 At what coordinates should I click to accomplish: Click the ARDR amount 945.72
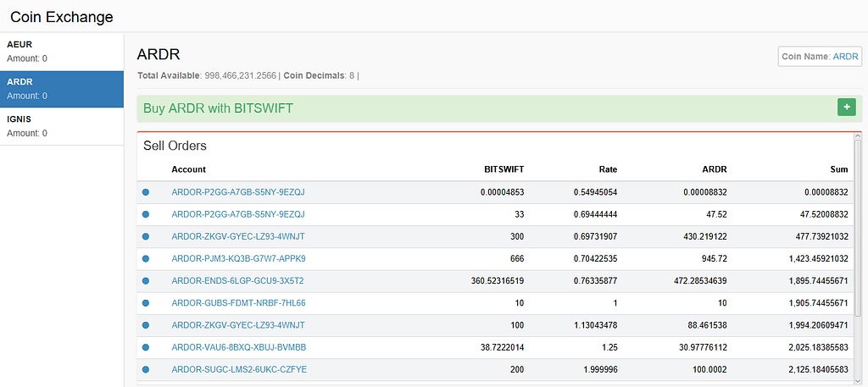[715, 258]
